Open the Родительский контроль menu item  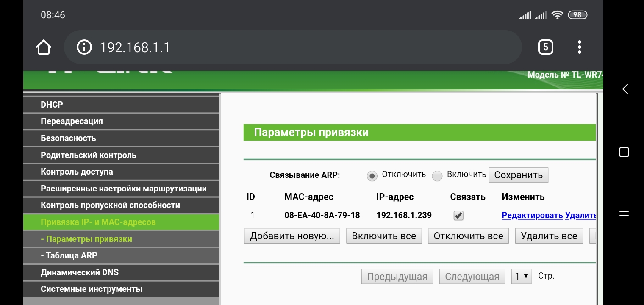tap(89, 155)
